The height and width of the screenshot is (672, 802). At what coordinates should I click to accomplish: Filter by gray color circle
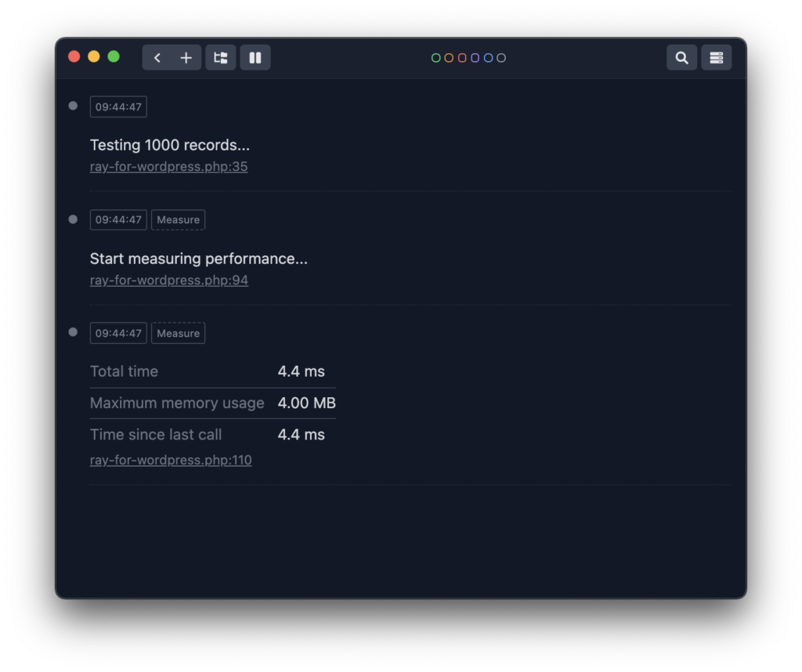pos(501,58)
